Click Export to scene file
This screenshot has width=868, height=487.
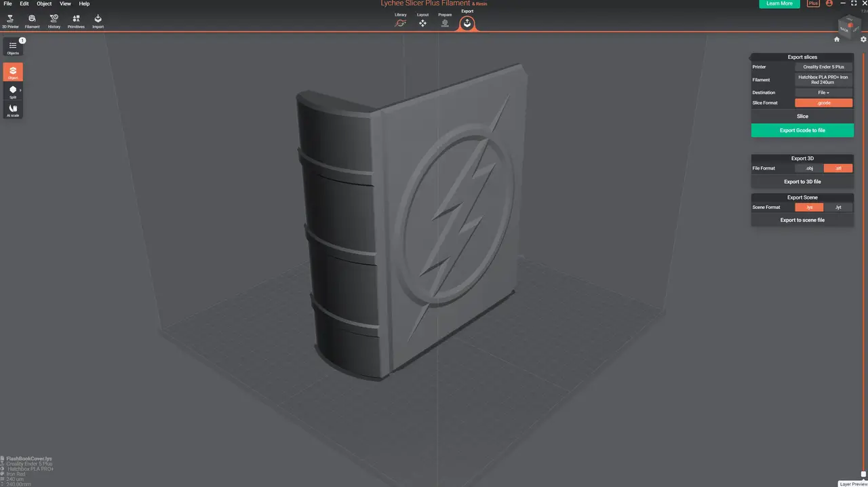tap(802, 220)
